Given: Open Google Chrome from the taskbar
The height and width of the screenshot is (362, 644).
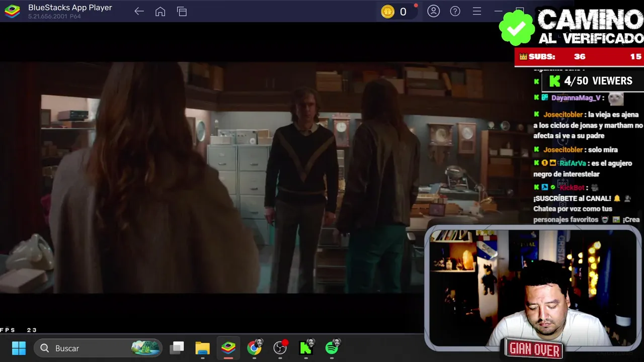Looking at the screenshot, I should (x=255, y=347).
